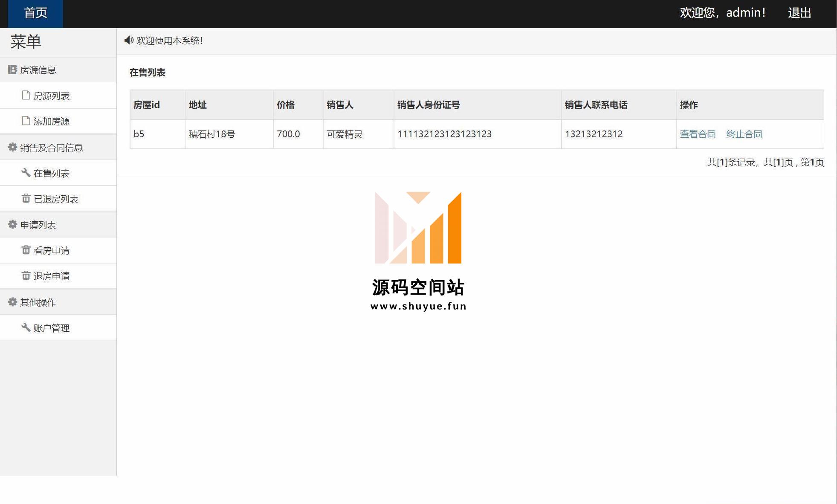Click the document icon beside 房源列表
Viewport: 837px width, 504px height.
pyautogui.click(x=26, y=95)
